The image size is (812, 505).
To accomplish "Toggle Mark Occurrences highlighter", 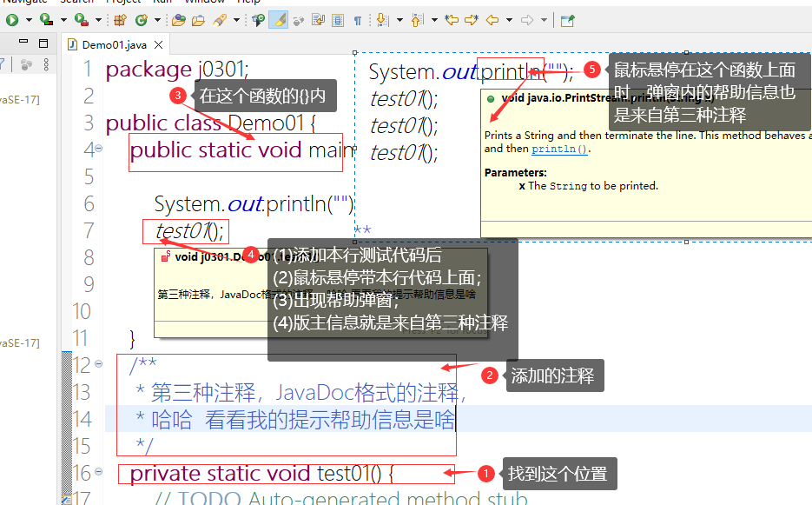I will pos(279,20).
